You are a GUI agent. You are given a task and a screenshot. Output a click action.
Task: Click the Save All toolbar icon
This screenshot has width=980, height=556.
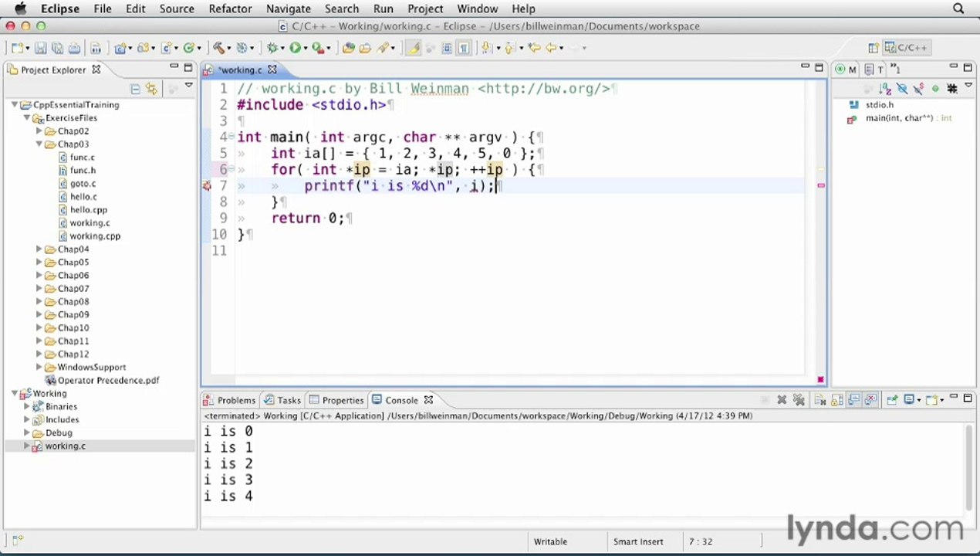click(57, 48)
